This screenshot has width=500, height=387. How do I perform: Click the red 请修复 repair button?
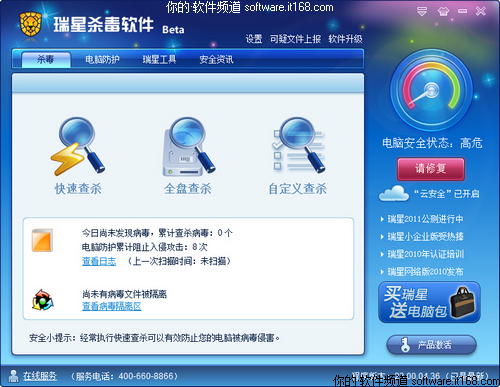click(x=431, y=169)
